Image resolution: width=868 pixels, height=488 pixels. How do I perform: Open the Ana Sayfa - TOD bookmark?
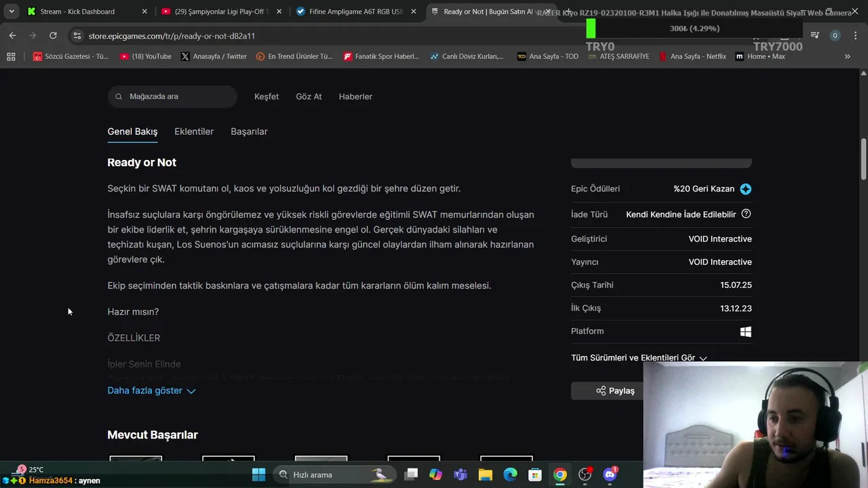pos(548,56)
